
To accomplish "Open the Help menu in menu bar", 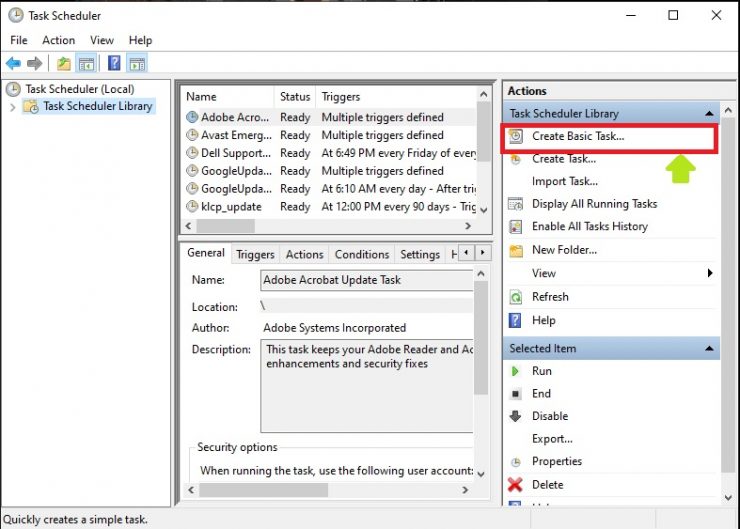I will coord(140,40).
